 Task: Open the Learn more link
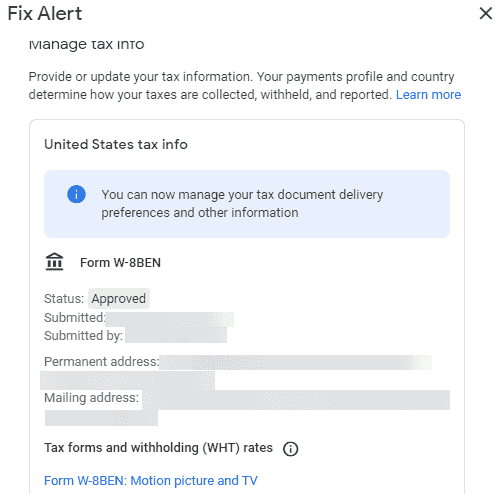point(428,95)
